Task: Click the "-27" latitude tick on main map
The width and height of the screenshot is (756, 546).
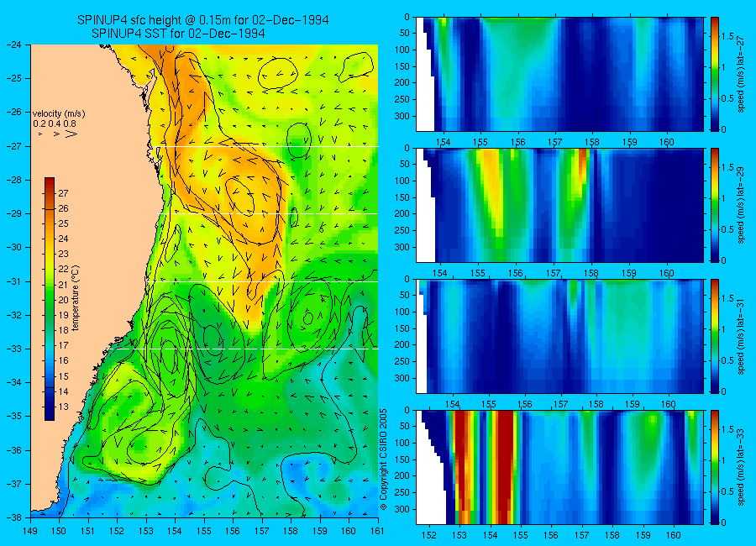Action: coord(14,145)
